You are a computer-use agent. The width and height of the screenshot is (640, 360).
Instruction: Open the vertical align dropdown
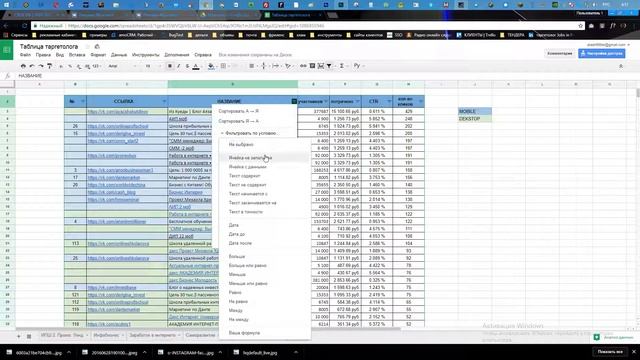click(x=264, y=66)
